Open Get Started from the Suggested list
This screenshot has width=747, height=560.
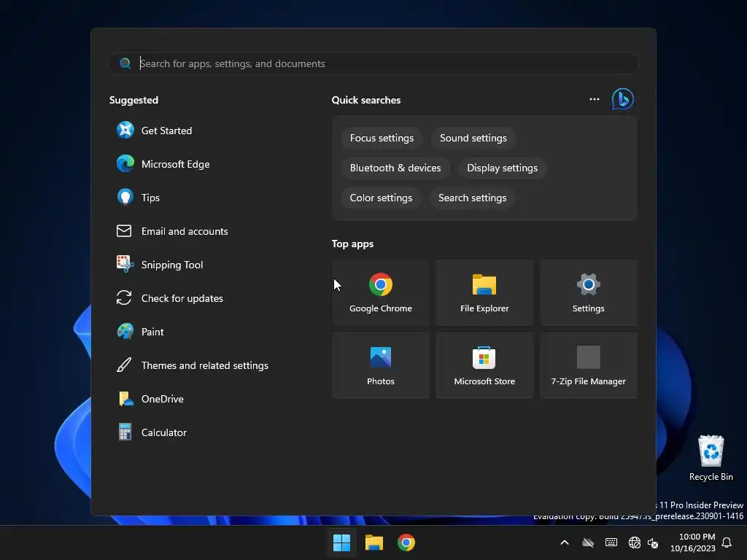(155, 131)
